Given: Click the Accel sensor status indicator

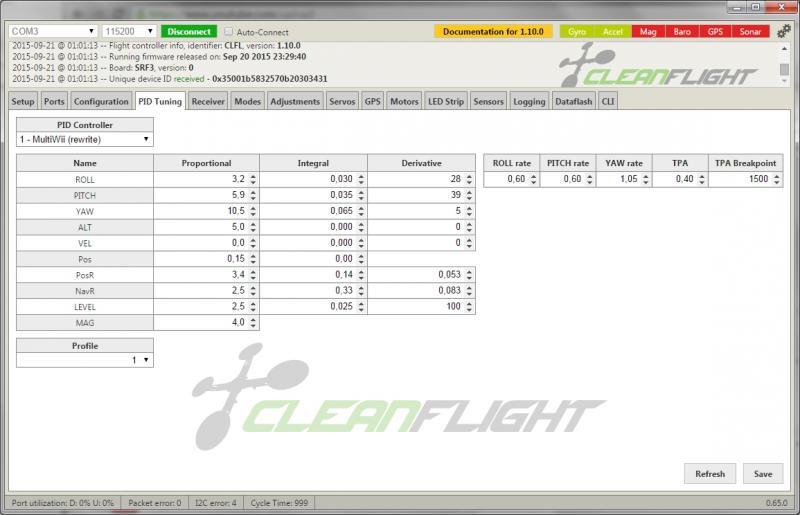Looking at the screenshot, I should [x=612, y=32].
